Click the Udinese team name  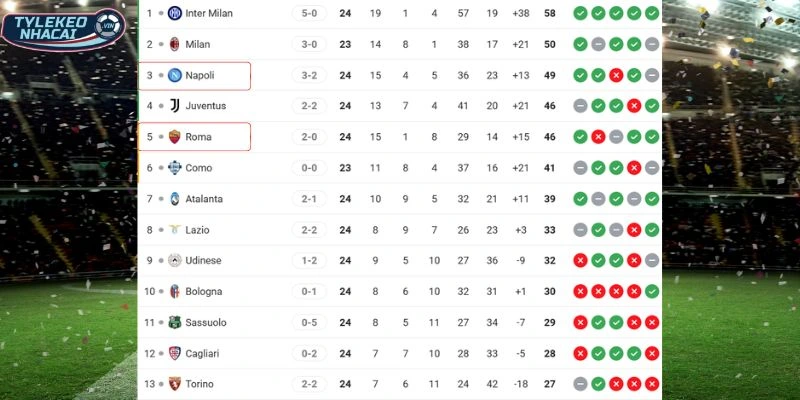[x=205, y=261]
